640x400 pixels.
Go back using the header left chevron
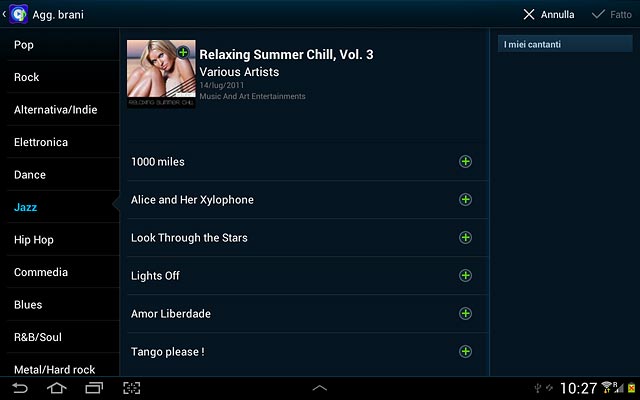(x=4, y=14)
